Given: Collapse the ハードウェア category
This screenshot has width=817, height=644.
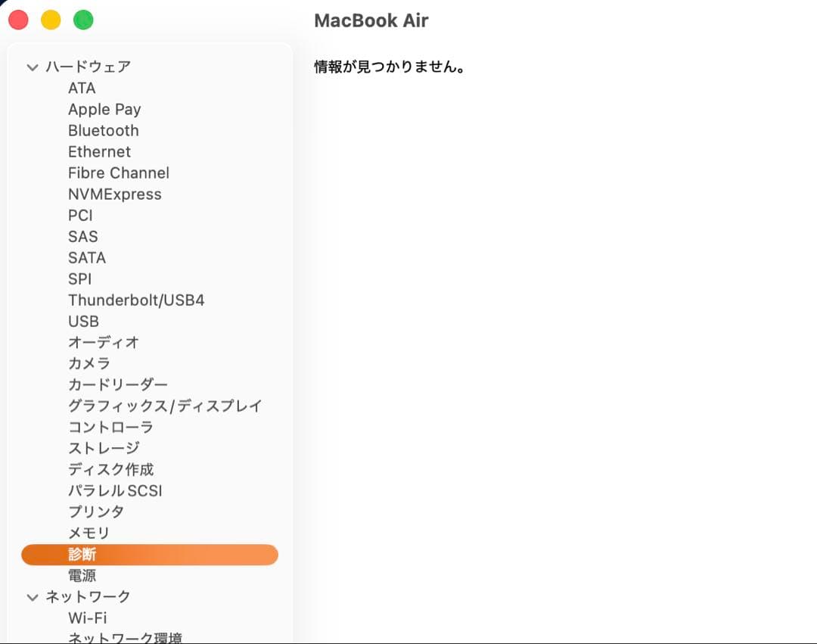Looking at the screenshot, I should pyautogui.click(x=32, y=67).
